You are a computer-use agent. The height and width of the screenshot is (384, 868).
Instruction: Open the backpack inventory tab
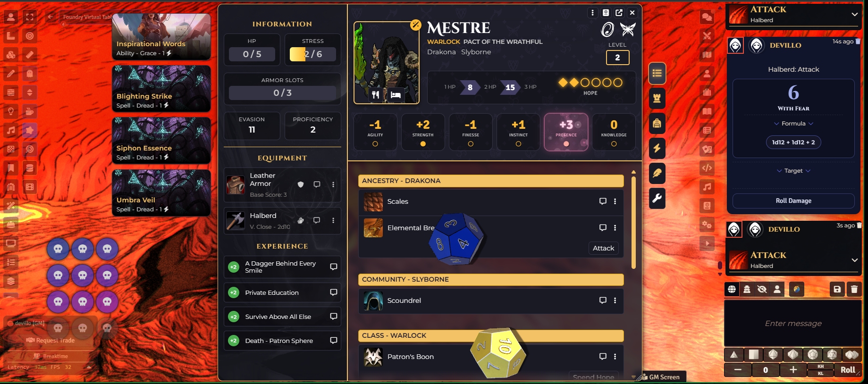pyautogui.click(x=657, y=124)
